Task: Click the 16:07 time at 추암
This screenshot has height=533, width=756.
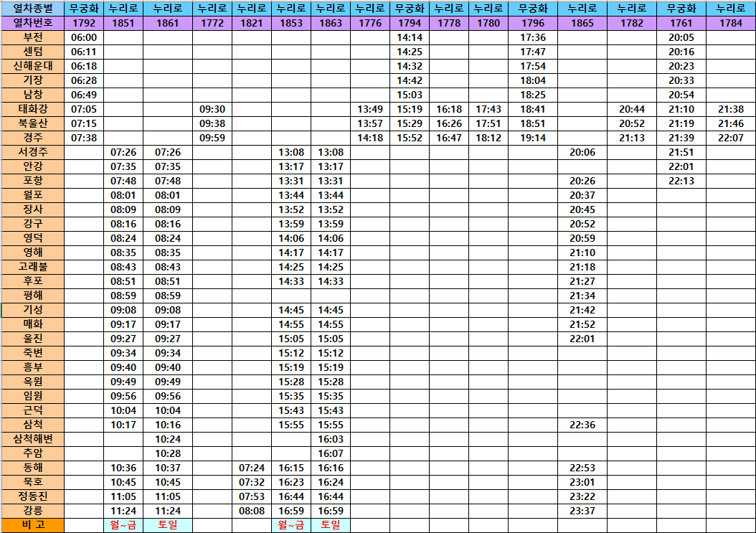Action: point(331,453)
